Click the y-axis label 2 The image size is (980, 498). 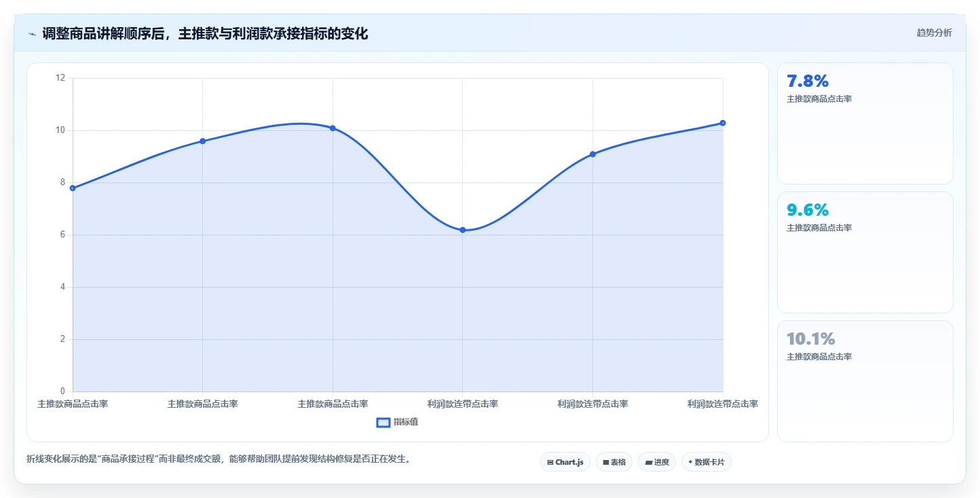[x=62, y=339]
